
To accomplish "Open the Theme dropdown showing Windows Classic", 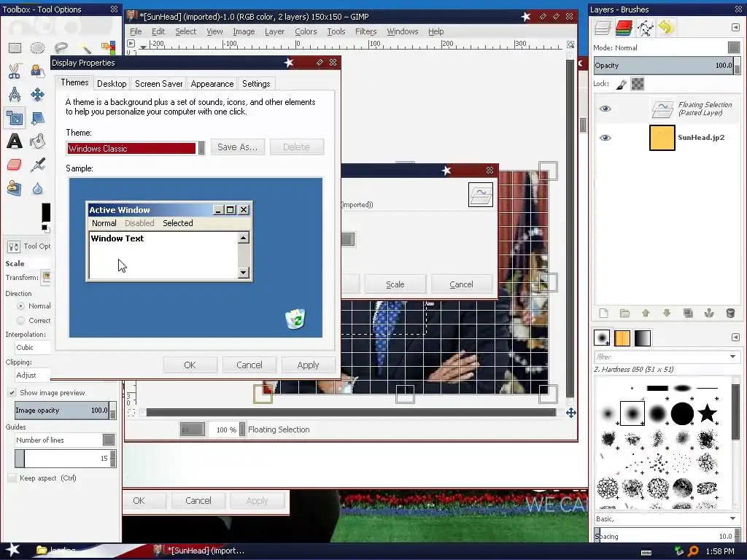I will 136,148.
